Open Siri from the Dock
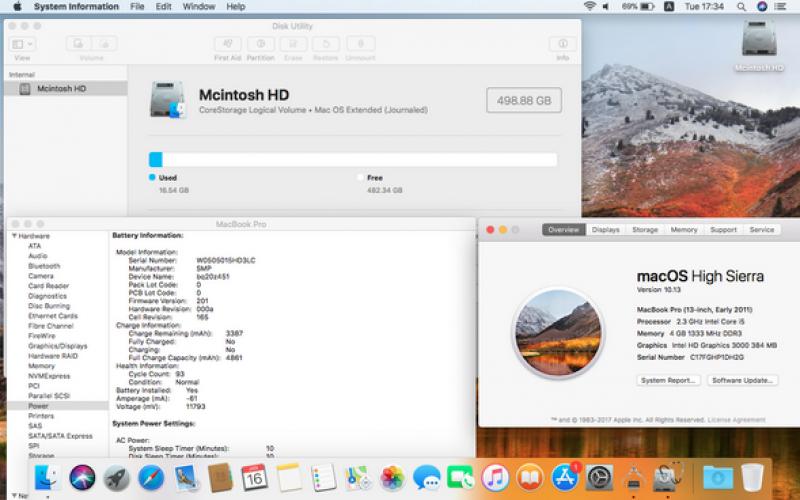 (x=82, y=478)
